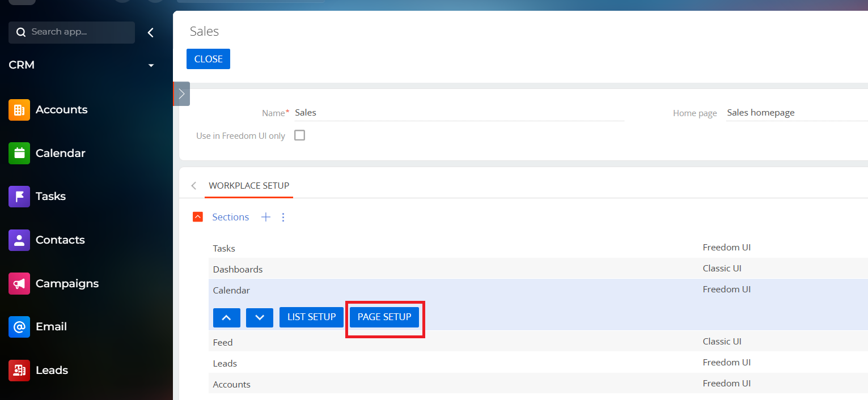Open the Sections three-dot actions menu
This screenshot has width=868, height=400.
click(283, 217)
